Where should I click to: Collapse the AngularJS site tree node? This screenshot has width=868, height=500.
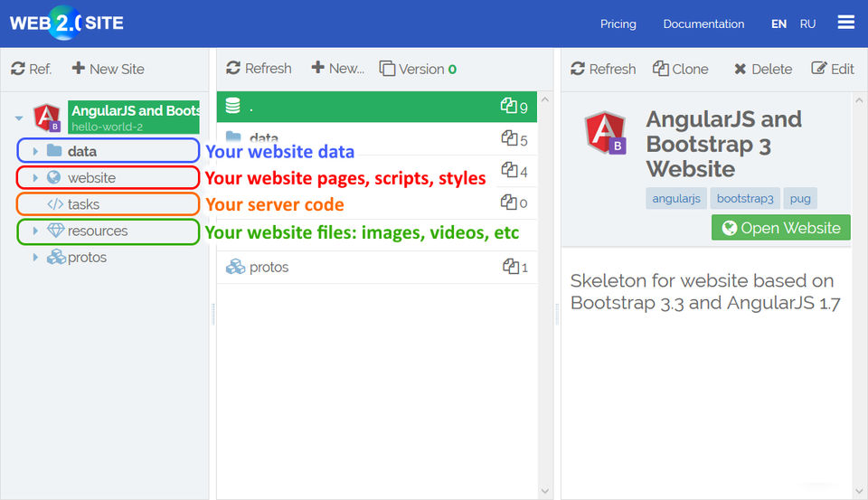[19, 118]
